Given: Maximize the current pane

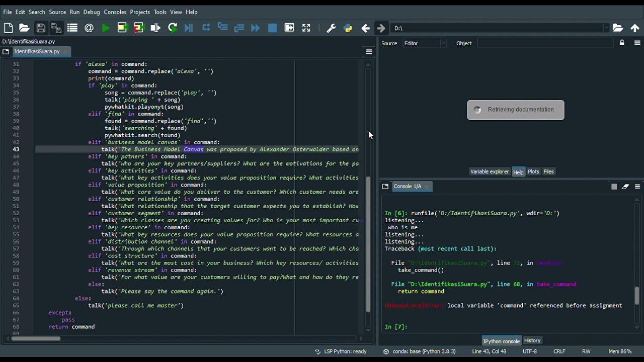Looking at the screenshot, I should [289, 28].
